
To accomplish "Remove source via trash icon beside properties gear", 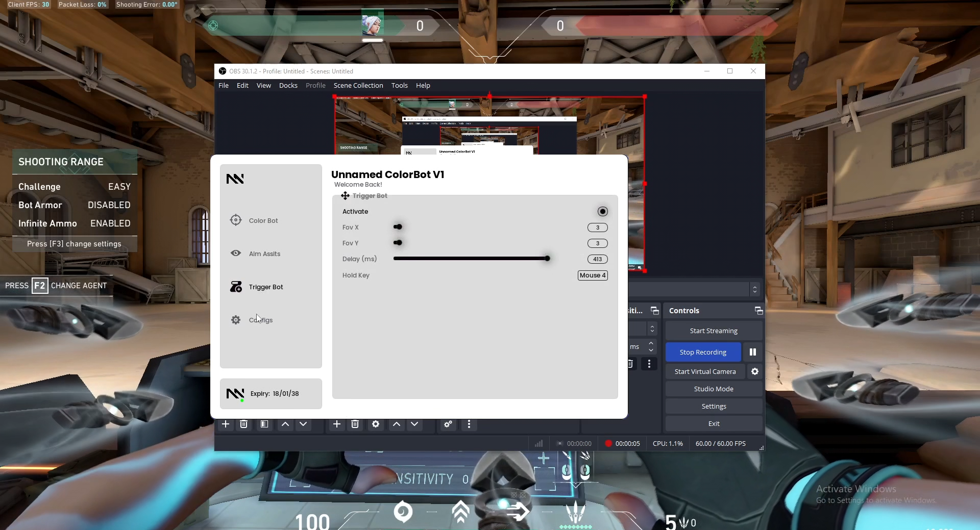I will (355, 424).
